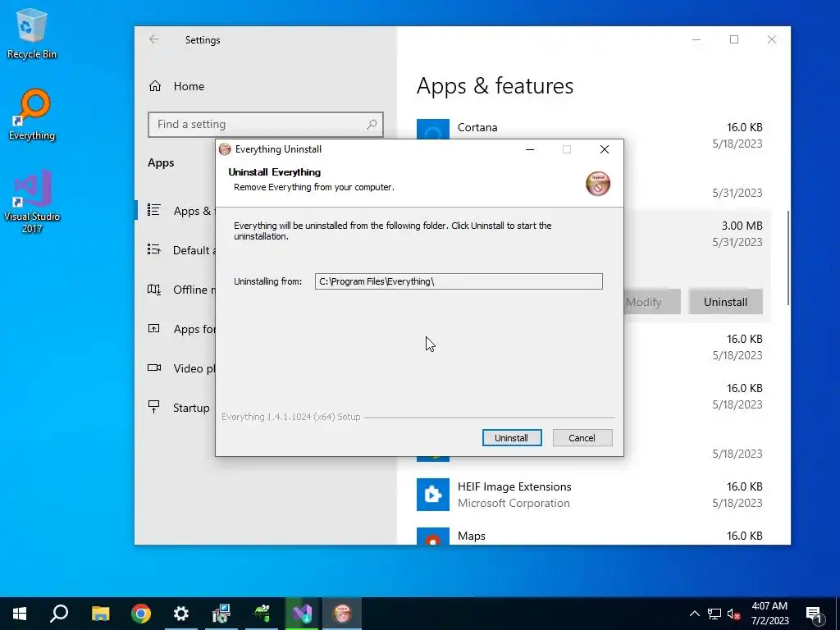Maximize the Settings window
840x630 pixels.
point(734,39)
